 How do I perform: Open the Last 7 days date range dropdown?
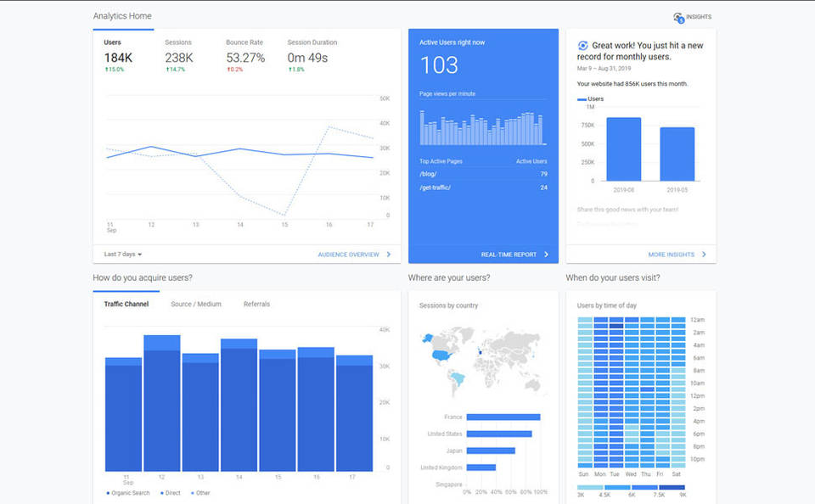pyautogui.click(x=122, y=254)
